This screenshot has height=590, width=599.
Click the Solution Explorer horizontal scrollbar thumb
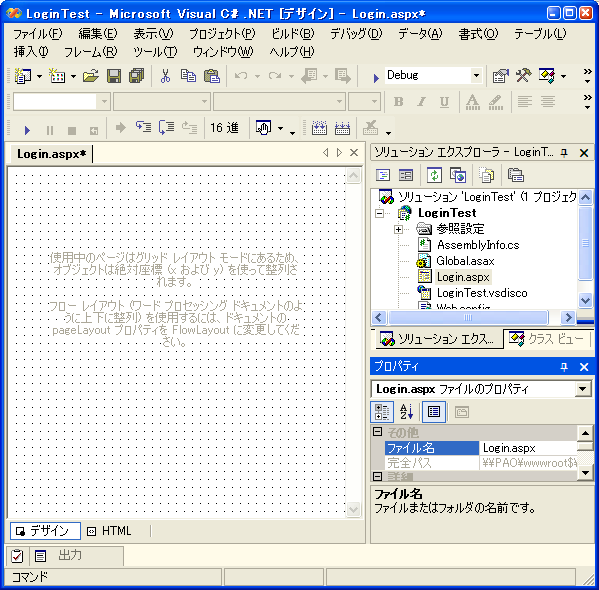click(x=468, y=318)
